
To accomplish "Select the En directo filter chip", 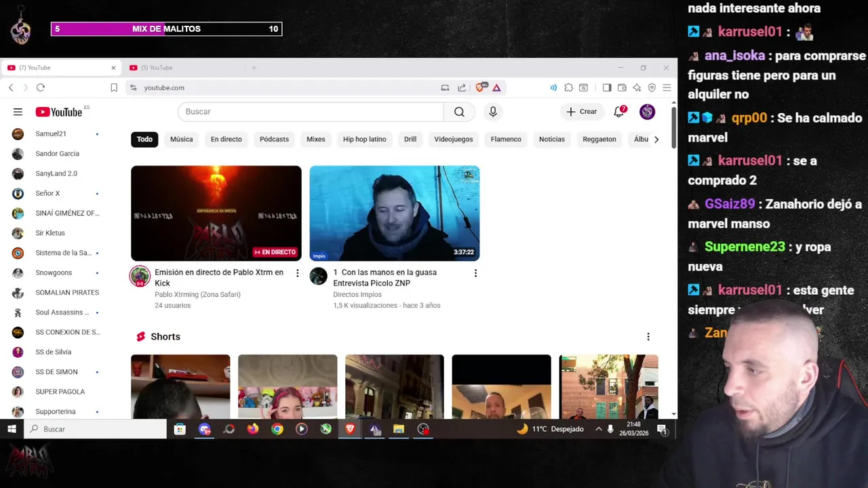I will click(x=226, y=139).
